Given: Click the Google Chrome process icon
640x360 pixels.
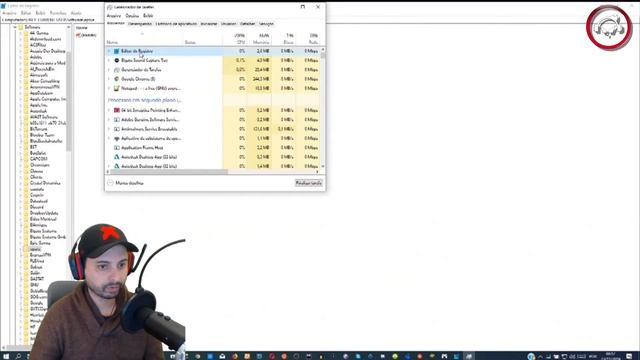Looking at the screenshot, I should tap(116, 79).
